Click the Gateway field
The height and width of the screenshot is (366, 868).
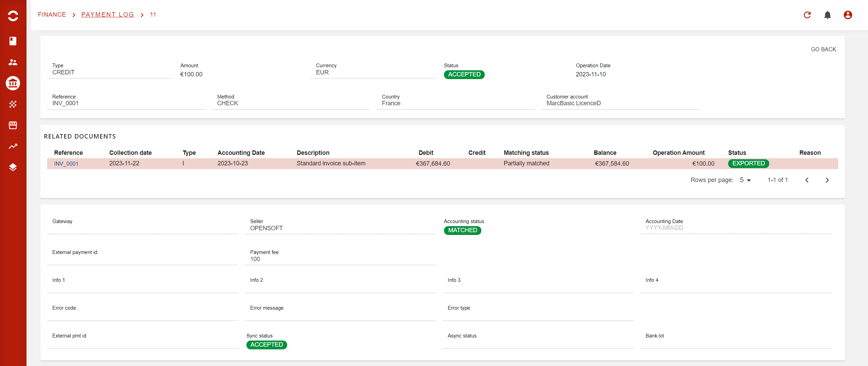click(143, 228)
